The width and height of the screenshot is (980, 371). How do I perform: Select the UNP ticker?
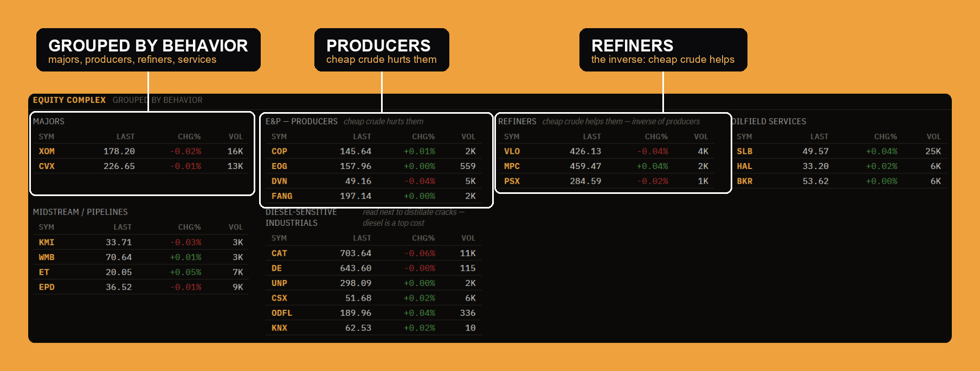click(279, 283)
